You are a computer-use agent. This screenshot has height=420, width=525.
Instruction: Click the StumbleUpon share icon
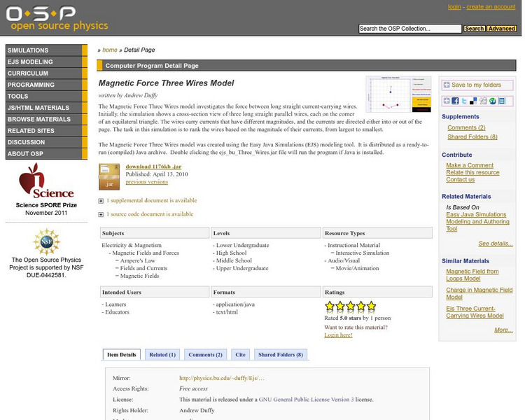pos(492,101)
